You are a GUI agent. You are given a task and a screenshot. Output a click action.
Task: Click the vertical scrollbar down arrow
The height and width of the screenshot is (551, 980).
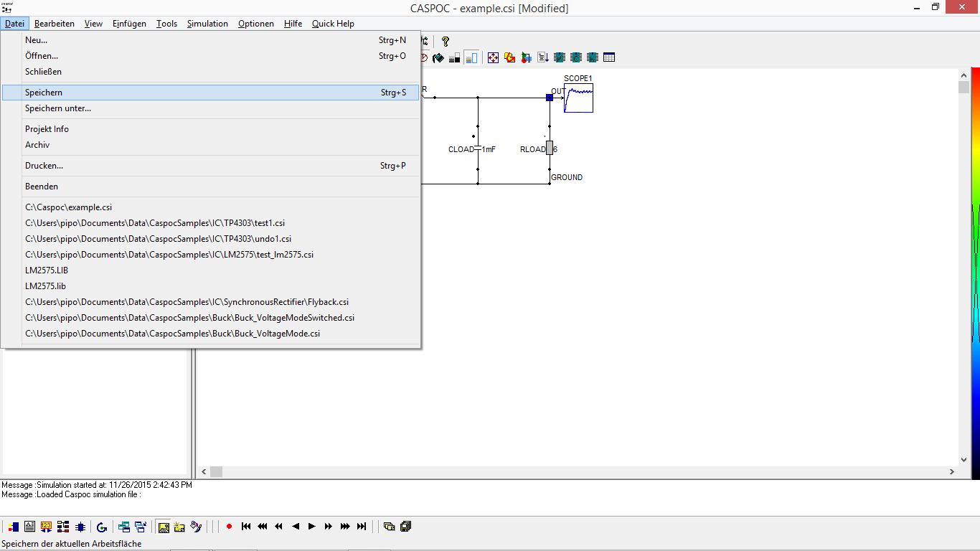pos(963,460)
